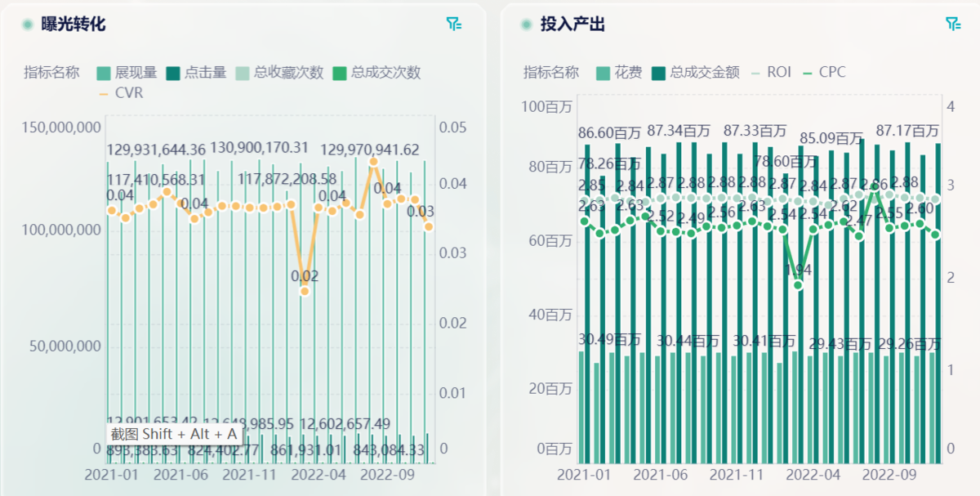This screenshot has width=980, height=496.
Task: Hide the 总成交金额 series via legend
Action: (x=659, y=73)
